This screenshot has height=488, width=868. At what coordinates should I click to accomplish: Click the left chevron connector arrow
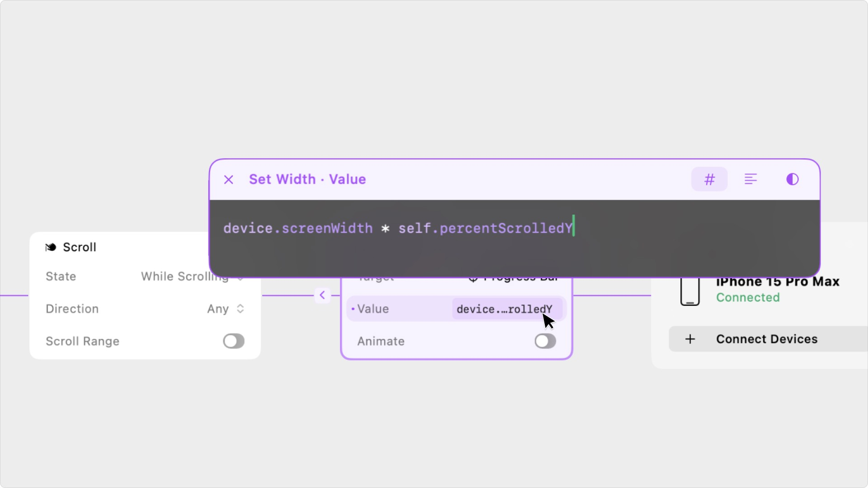(x=322, y=296)
